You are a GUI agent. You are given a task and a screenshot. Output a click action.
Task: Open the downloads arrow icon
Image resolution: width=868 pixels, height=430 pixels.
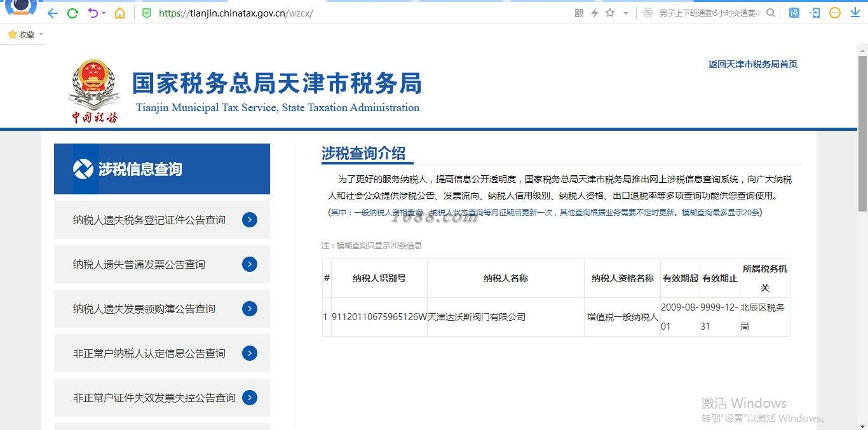click(x=855, y=13)
